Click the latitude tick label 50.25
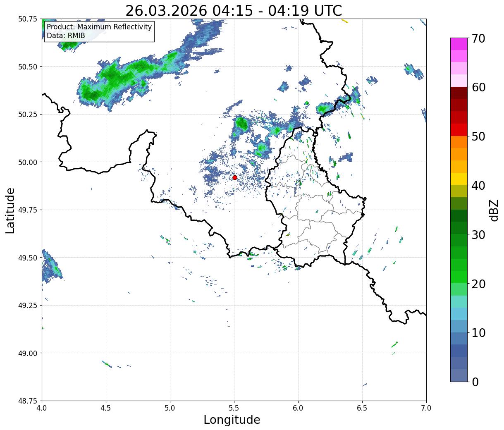The height and width of the screenshot is (430, 504). [28, 115]
